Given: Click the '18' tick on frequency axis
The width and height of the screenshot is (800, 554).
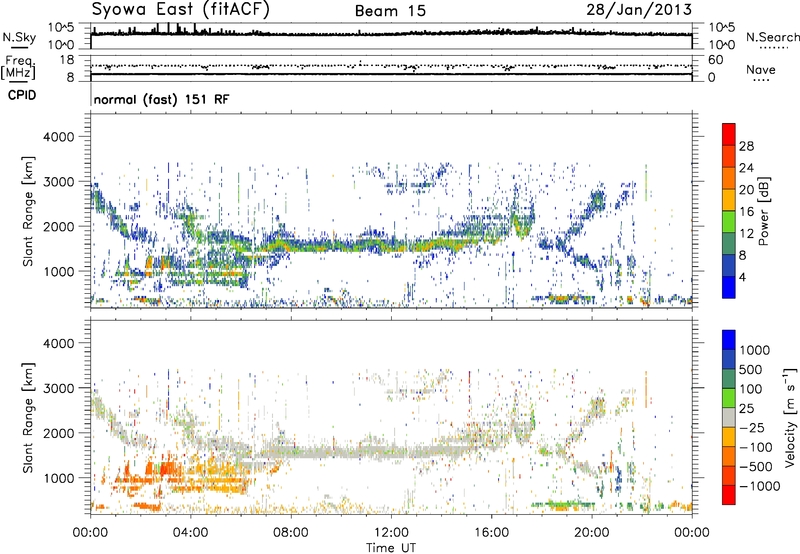Looking at the screenshot, I should pyautogui.click(x=67, y=60).
